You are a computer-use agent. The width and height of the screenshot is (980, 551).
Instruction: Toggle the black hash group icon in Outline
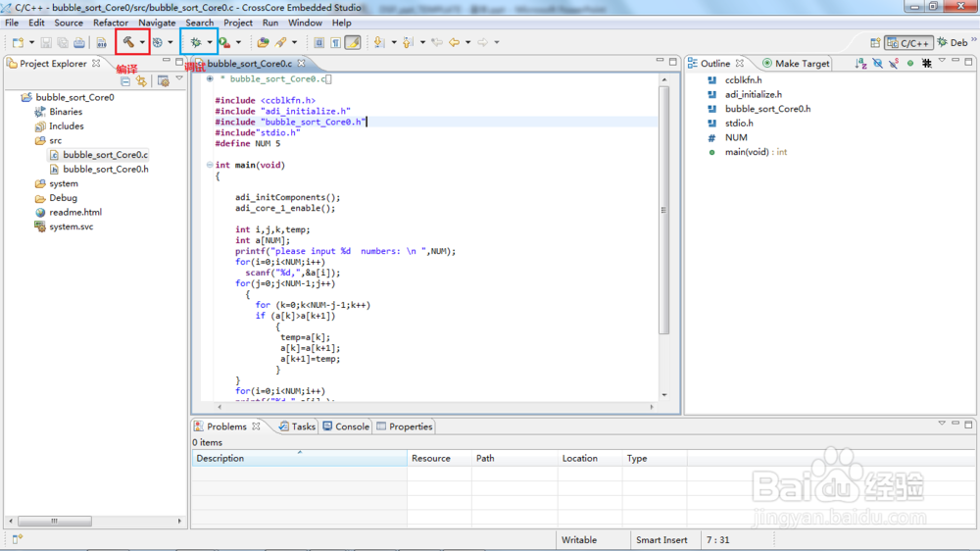[x=926, y=63]
